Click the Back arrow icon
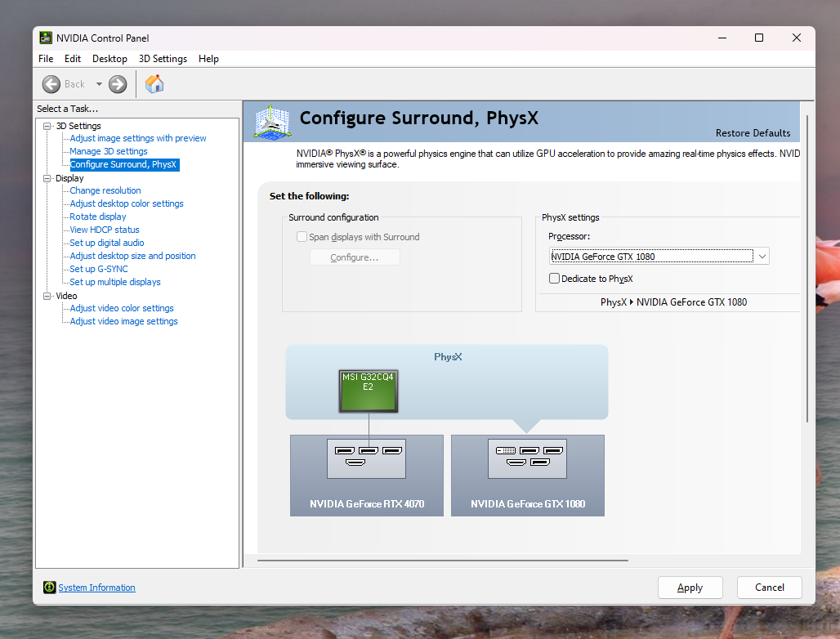The width and height of the screenshot is (840, 639). [51, 84]
